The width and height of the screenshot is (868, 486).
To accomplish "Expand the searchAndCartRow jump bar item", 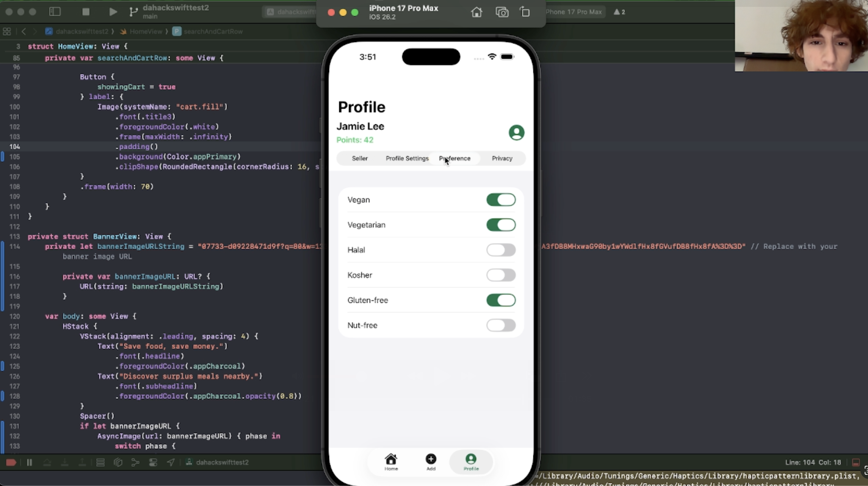I will point(212,32).
